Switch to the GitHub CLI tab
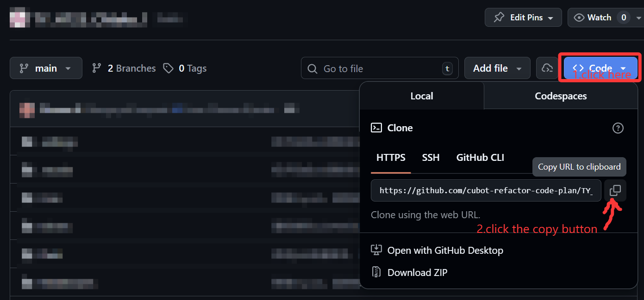Viewport: 644px width, 300px height. click(480, 158)
